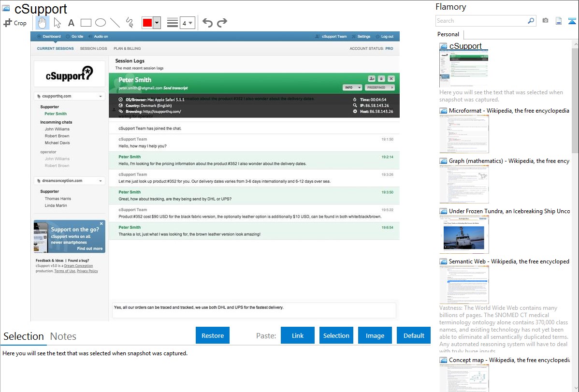Click the transfer chat icon in green header
This screenshot has height=392, width=579.
coord(372,79)
